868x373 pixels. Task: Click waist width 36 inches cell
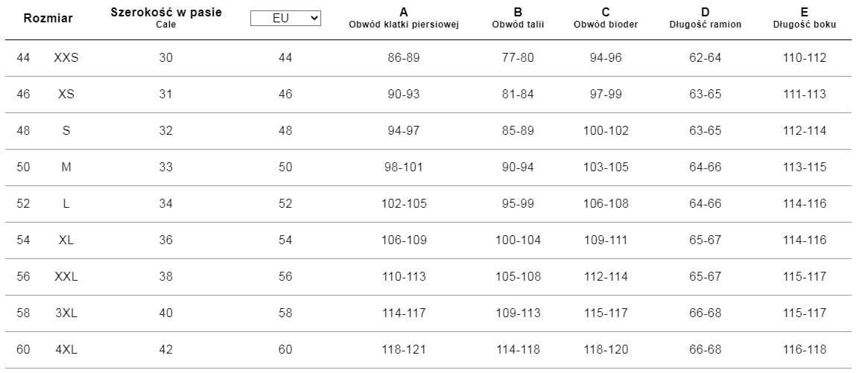(165, 240)
